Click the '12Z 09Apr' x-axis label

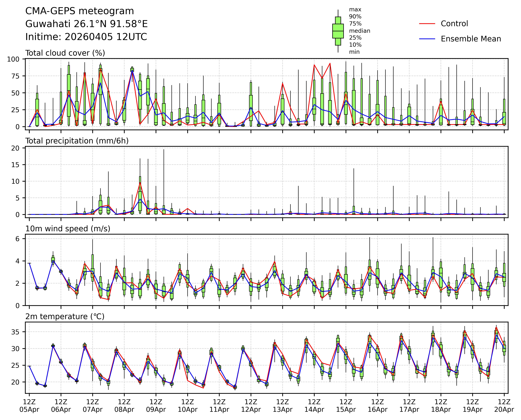tap(156, 406)
